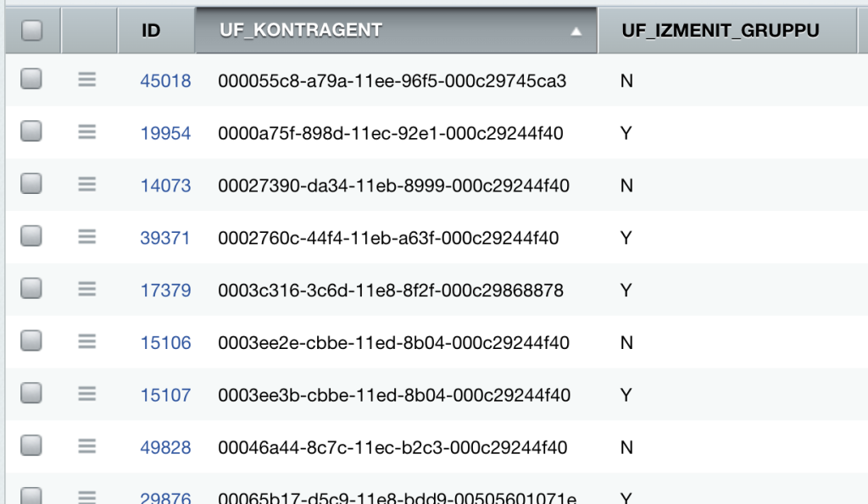Open row actions menu for ID 14073
Image resolution: width=868 pixels, height=504 pixels.
(87, 185)
